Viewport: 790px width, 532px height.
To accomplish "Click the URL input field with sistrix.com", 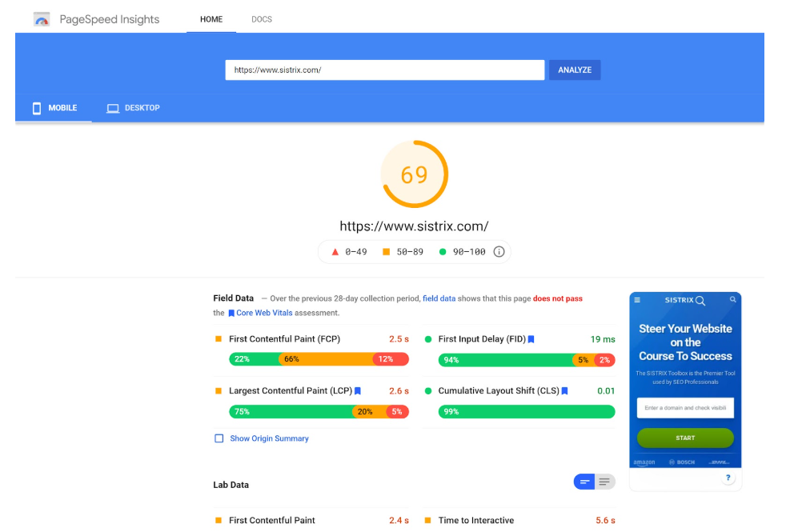I will (x=384, y=70).
